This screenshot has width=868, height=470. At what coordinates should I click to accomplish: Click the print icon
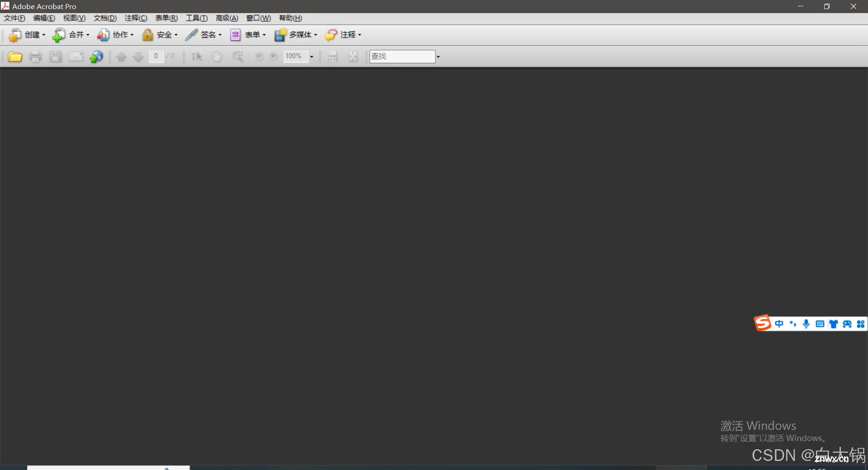tap(35, 56)
